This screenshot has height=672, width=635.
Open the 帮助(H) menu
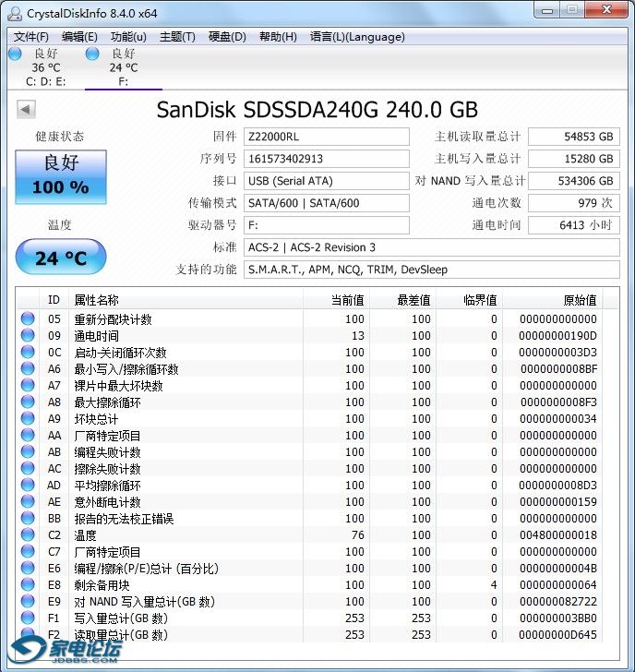tap(278, 37)
